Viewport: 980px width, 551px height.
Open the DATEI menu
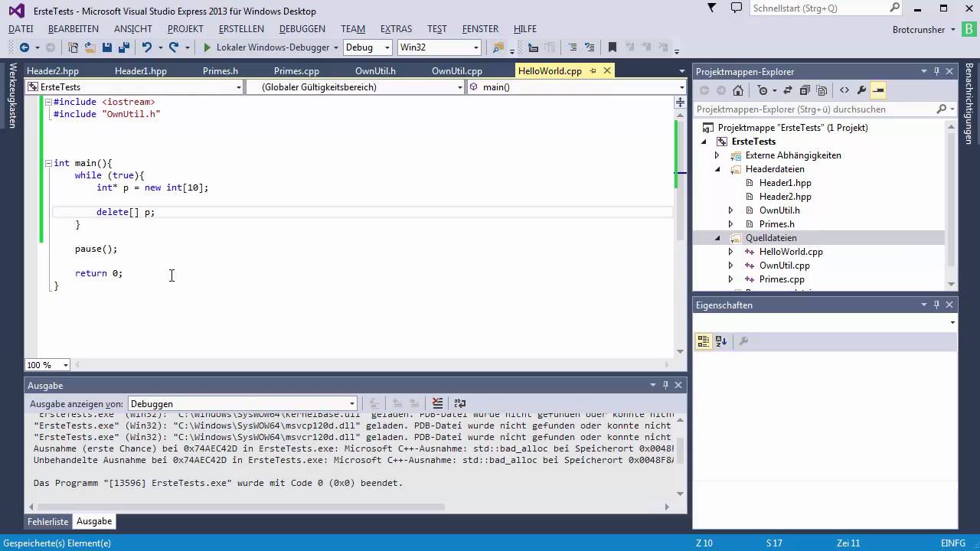pyautogui.click(x=21, y=28)
